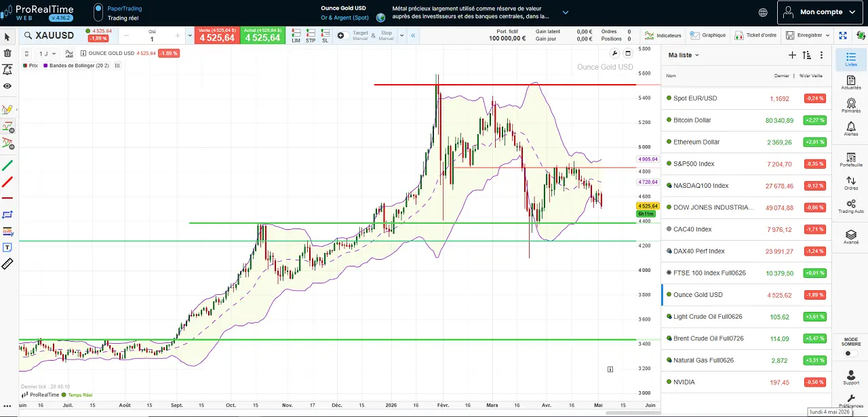The image size is (868, 417).
Task: Increase quantity with the plus button
Action: click(x=177, y=36)
